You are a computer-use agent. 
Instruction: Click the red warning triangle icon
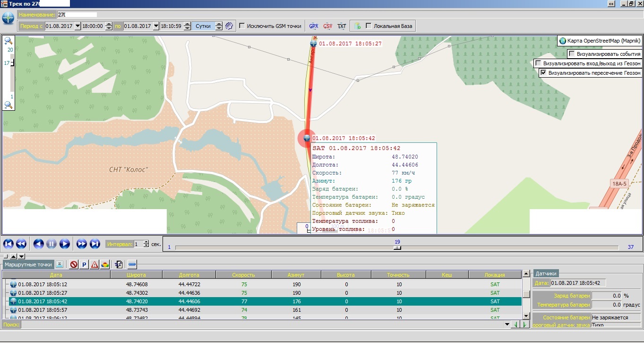[94, 265]
